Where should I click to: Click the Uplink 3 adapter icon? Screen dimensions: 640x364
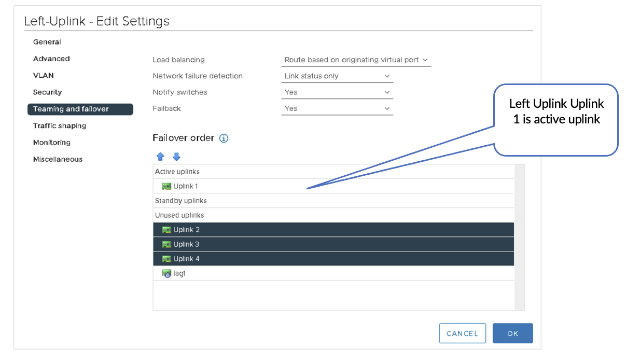click(x=166, y=244)
